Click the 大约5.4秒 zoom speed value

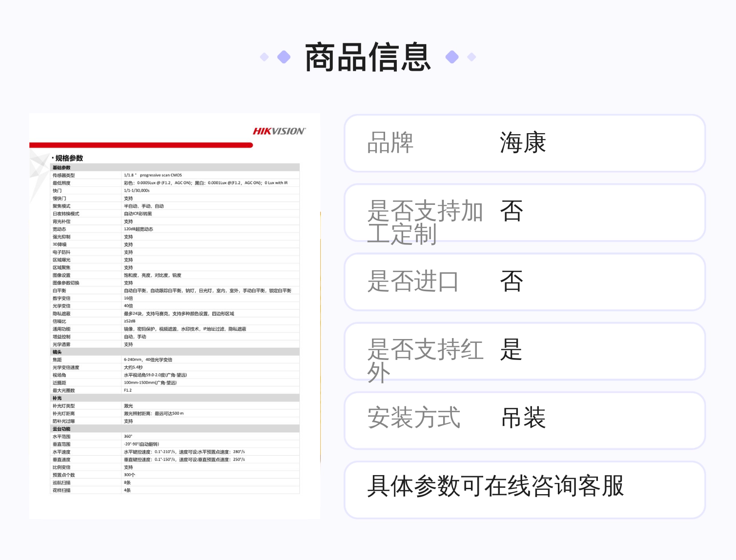[133, 367]
